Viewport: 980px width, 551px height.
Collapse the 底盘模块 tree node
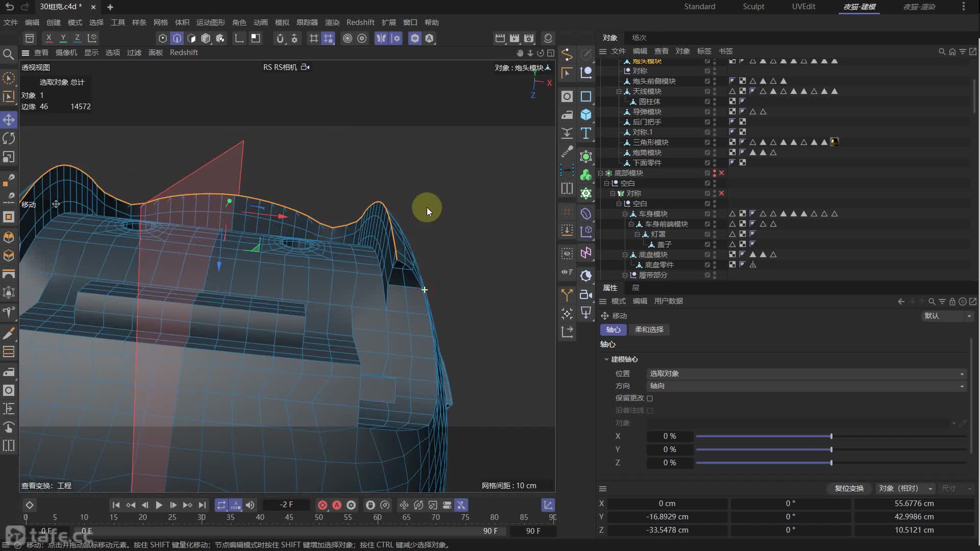click(x=625, y=255)
